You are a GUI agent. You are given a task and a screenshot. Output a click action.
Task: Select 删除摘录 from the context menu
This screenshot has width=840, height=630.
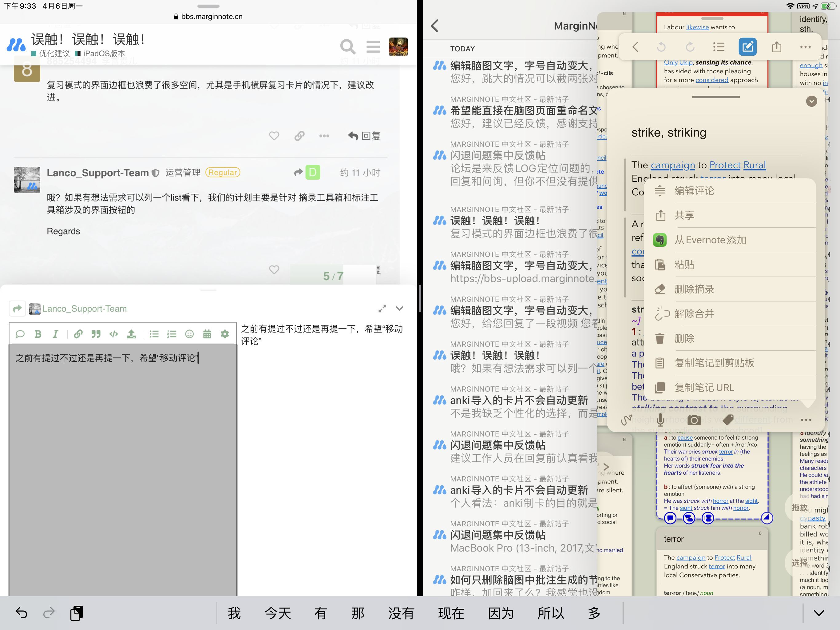pos(730,289)
